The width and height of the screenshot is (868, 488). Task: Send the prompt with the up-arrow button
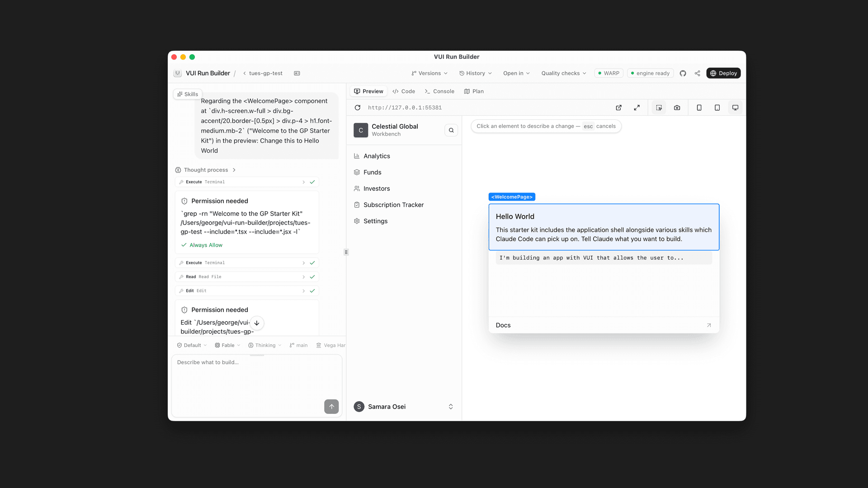coord(331,407)
